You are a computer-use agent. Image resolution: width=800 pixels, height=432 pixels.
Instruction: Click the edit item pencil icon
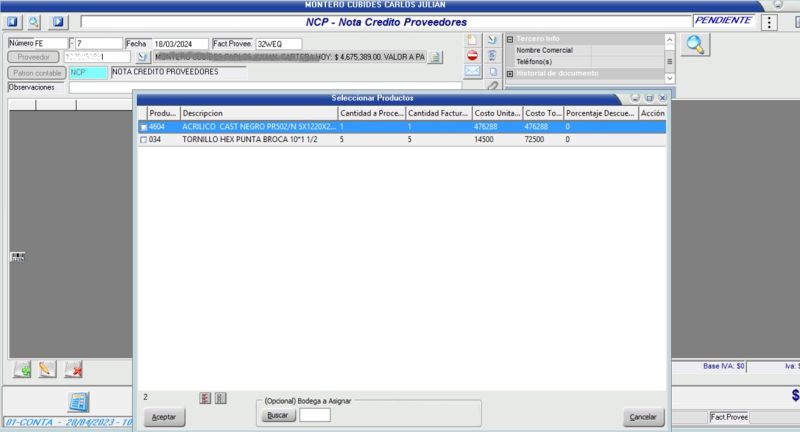[x=46, y=369]
